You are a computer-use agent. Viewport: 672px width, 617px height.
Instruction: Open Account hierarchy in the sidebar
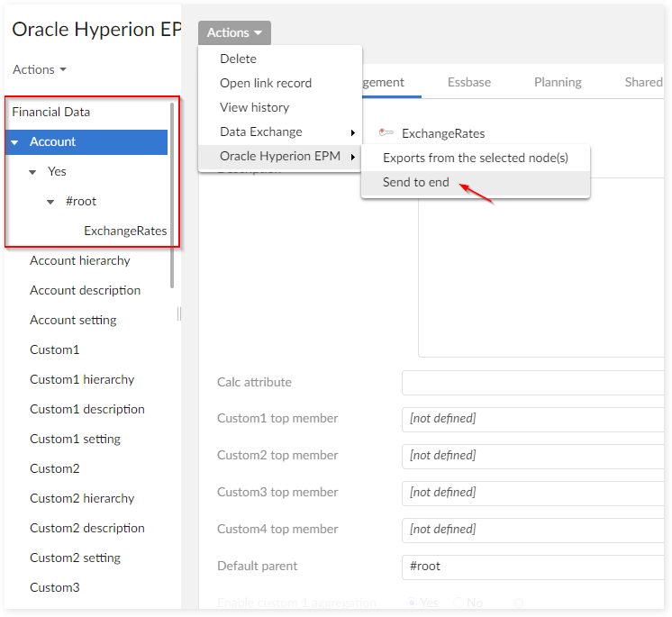click(80, 260)
